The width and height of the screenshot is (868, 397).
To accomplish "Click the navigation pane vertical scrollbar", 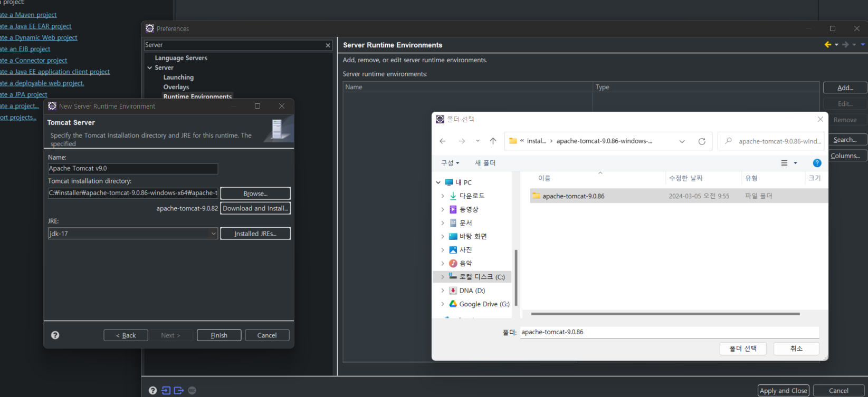I will click(x=516, y=277).
